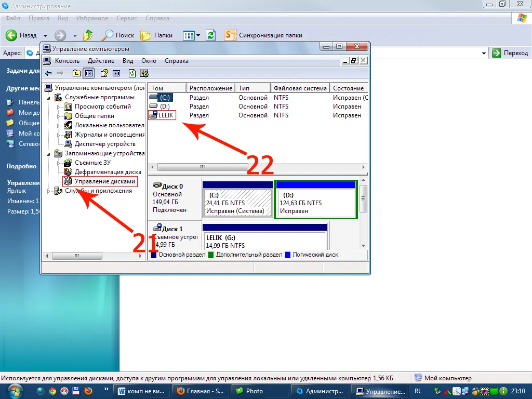This screenshot has height=399, width=532.
Task: Expand the Общие папки node
Action: [x=58, y=116]
